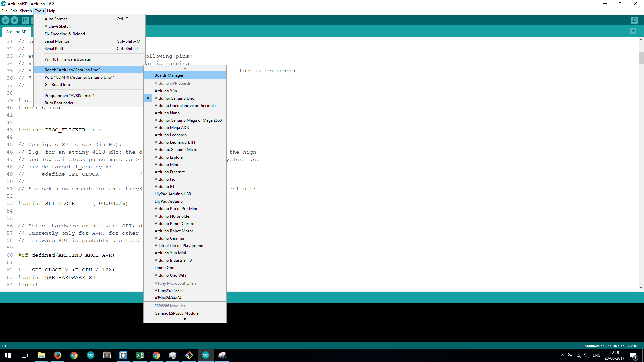Open Excel from the taskbar
644x362 pixels.
pos(140,355)
